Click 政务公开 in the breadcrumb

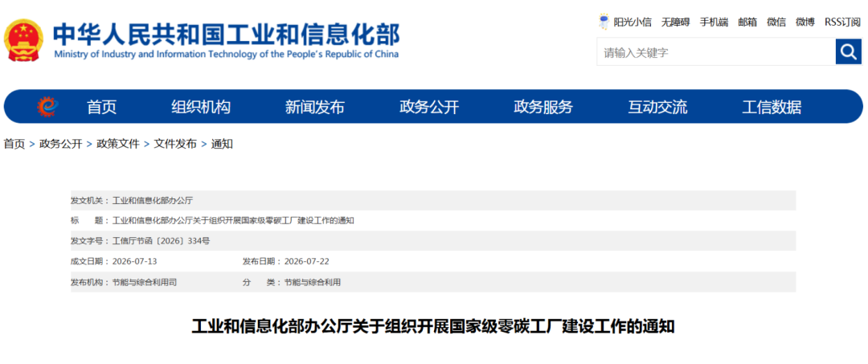(60, 144)
